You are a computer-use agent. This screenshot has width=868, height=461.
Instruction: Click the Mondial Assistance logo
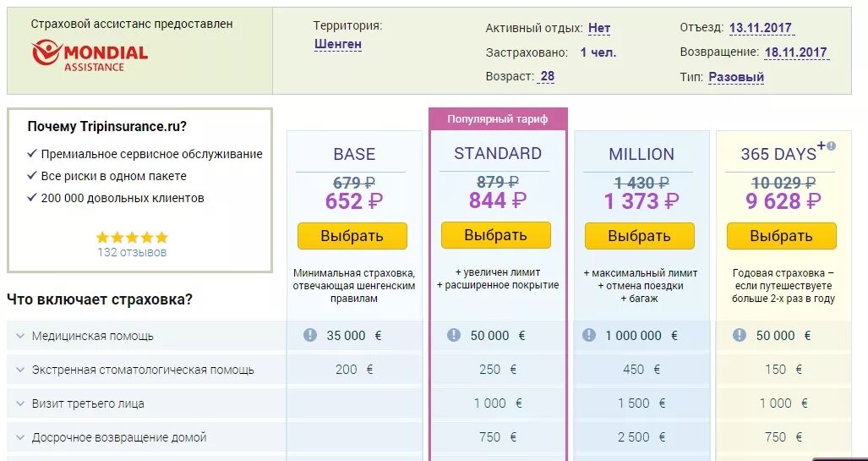coord(89,56)
